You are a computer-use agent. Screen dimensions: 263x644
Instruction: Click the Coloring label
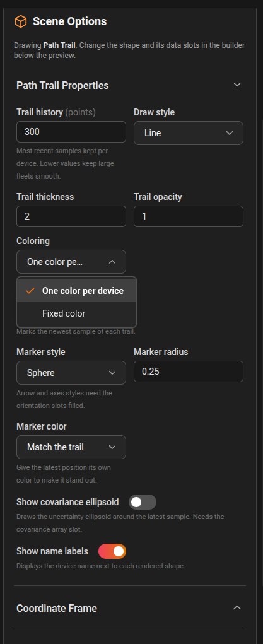click(x=33, y=241)
